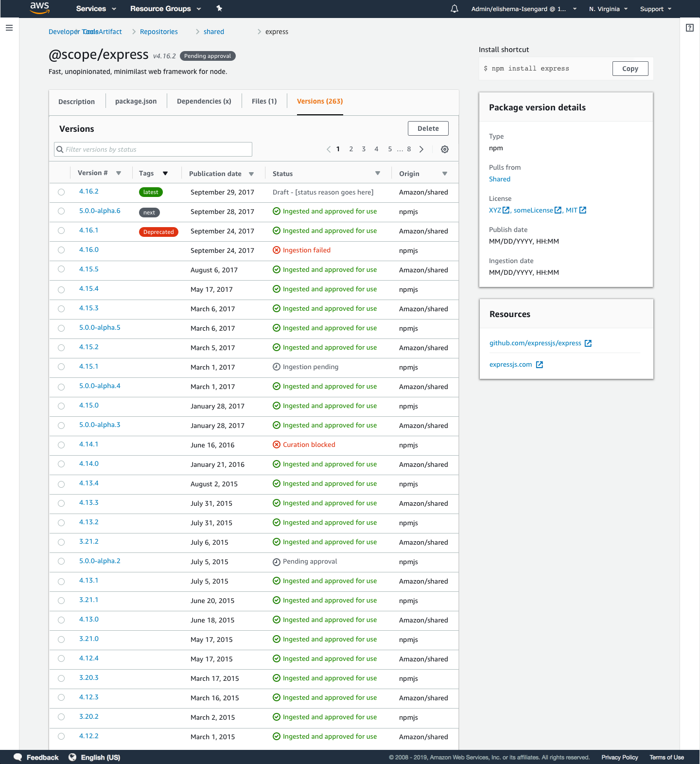The width and height of the screenshot is (700, 764).
Task: Expand the Services dropdown
Action: pos(96,9)
